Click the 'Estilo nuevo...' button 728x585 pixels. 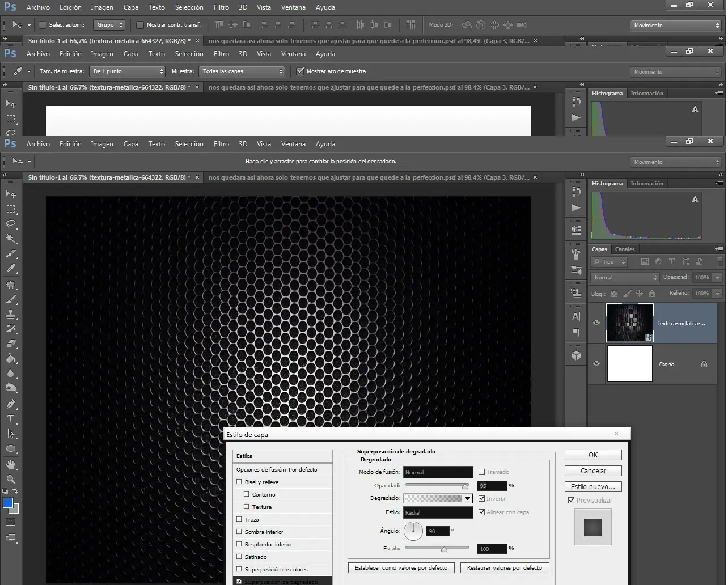(593, 487)
